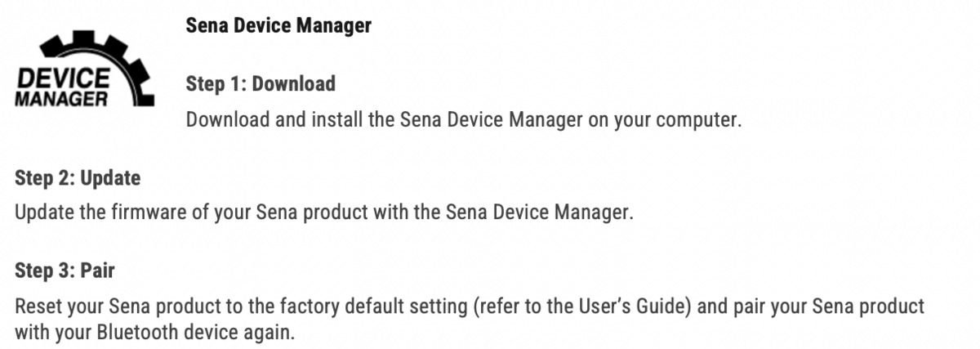
Task: Click the Step 3: Pair heading
Action: tap(64, 271)
